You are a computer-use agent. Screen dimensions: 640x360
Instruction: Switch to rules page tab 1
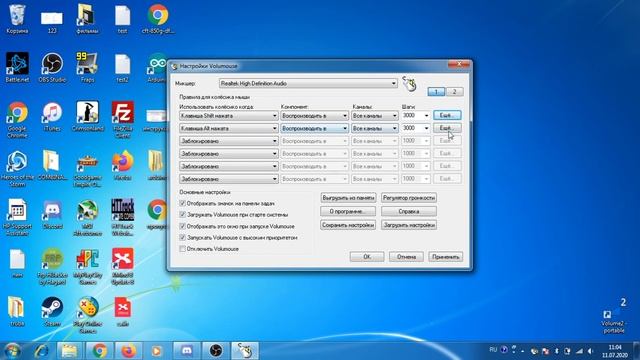pos(436,91)
